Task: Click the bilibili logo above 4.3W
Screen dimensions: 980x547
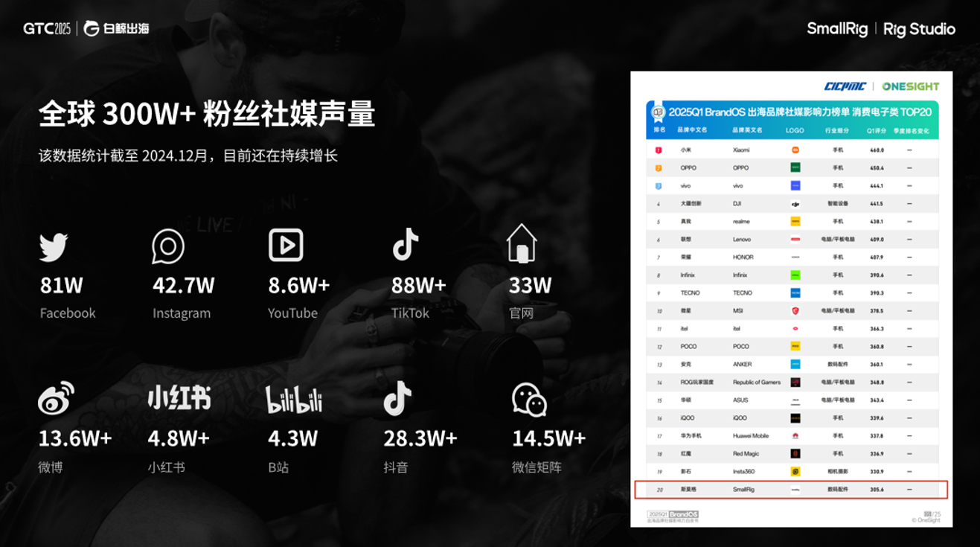Action: tap(294, 400)
